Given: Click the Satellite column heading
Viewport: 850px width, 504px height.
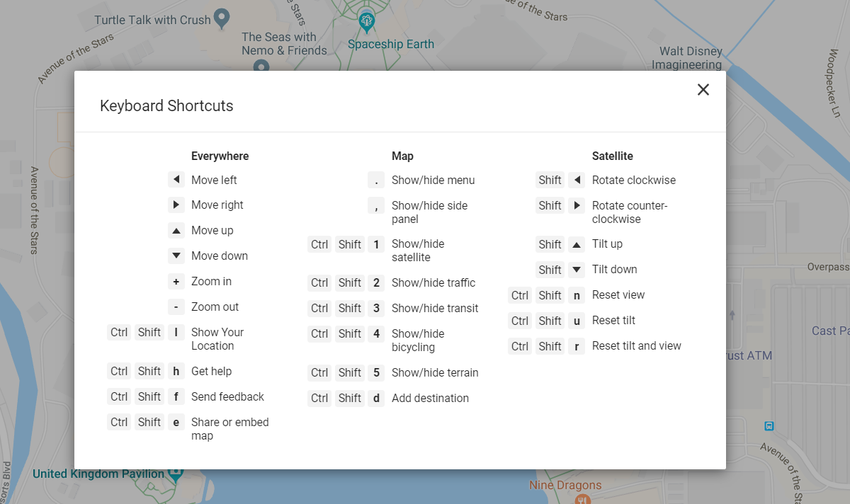Looking at the screenshot, I should [613, 156].
